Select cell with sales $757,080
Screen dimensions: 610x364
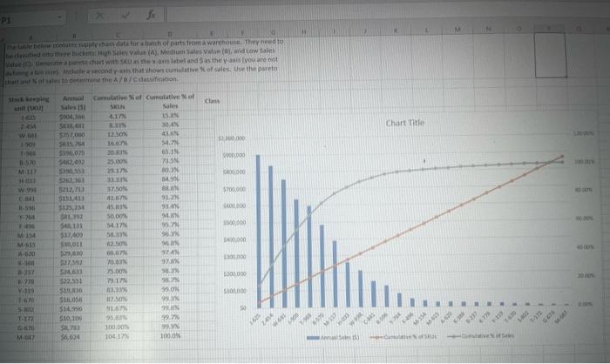pyautogui.click(x=72, y=135)
